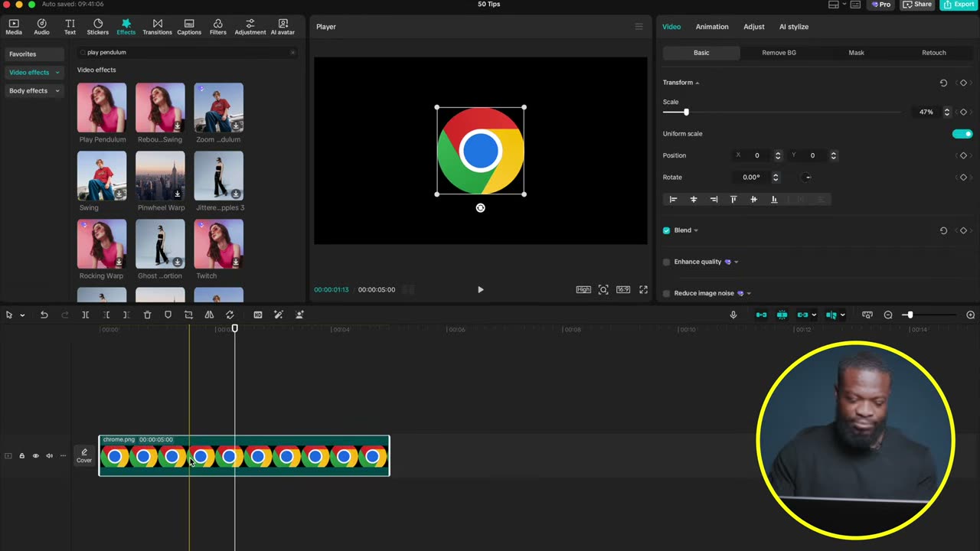Toggle the main track magnet
This screenshot has height=551, width=980.
coord(761,315)
